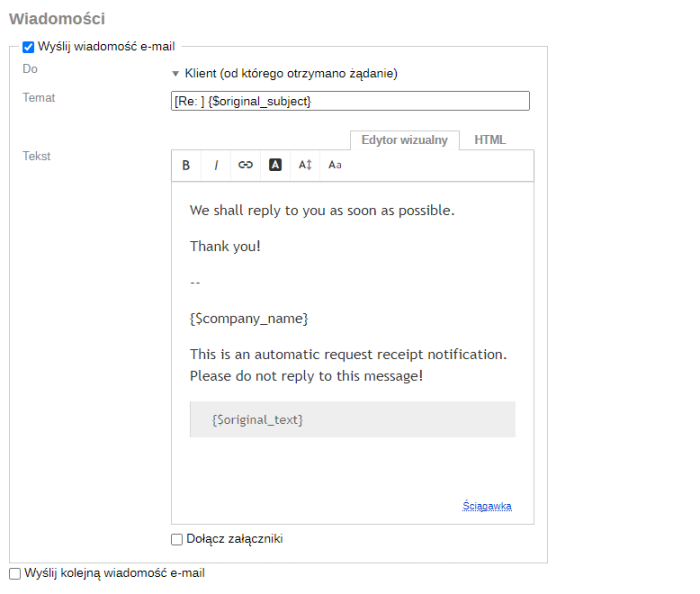Image resolution: width=700 pixels, height=594 pixels.
Task: Check 'Wyślij kolejną wiadomość e-mail' box
Action: [15, 574]
